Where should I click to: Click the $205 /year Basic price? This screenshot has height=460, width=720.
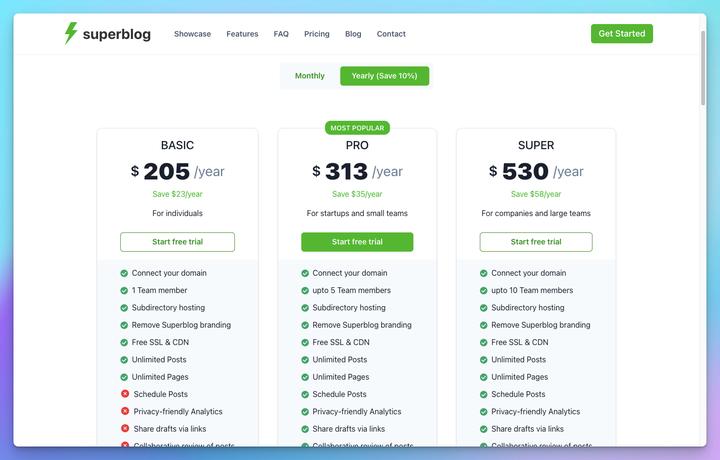coord(177,171)
